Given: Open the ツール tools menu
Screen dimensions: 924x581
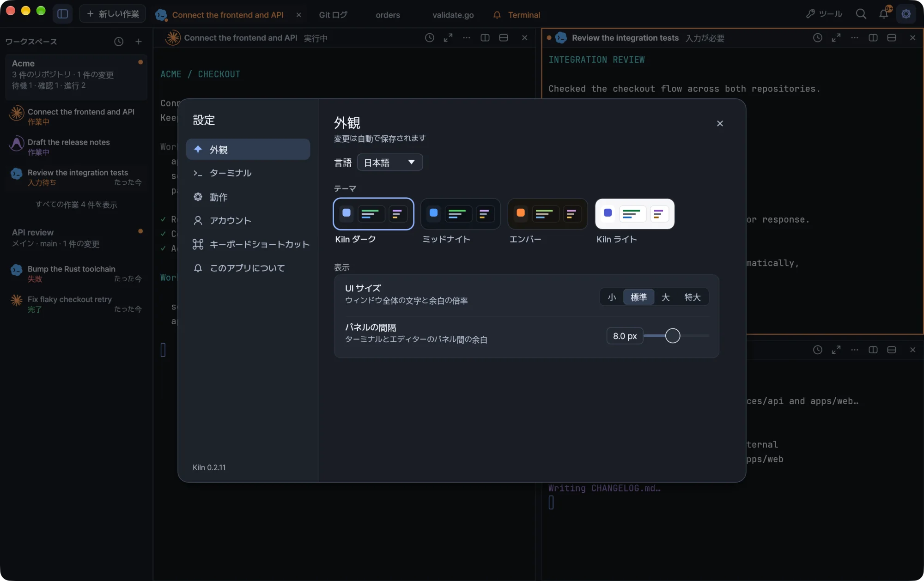Looking at the screenshot, I should (824, 14).
